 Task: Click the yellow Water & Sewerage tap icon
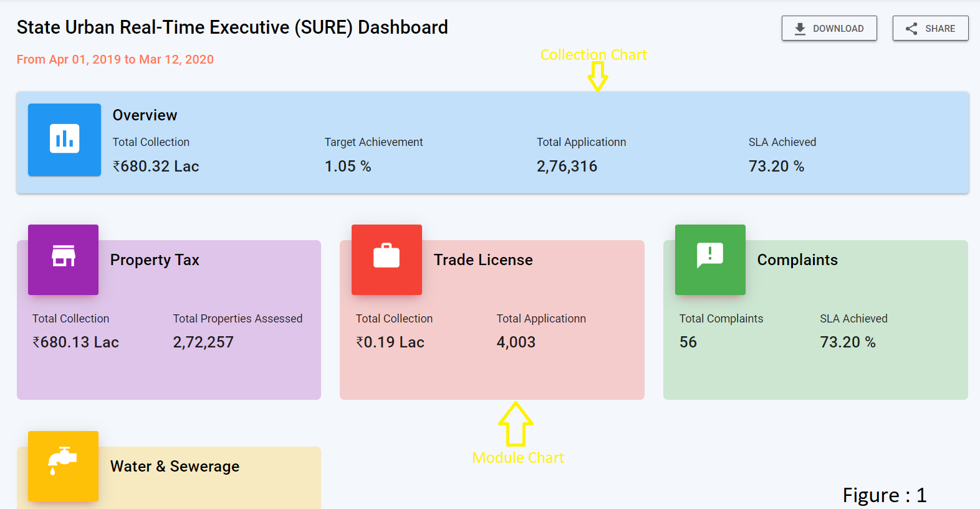(x=63, y=462)
